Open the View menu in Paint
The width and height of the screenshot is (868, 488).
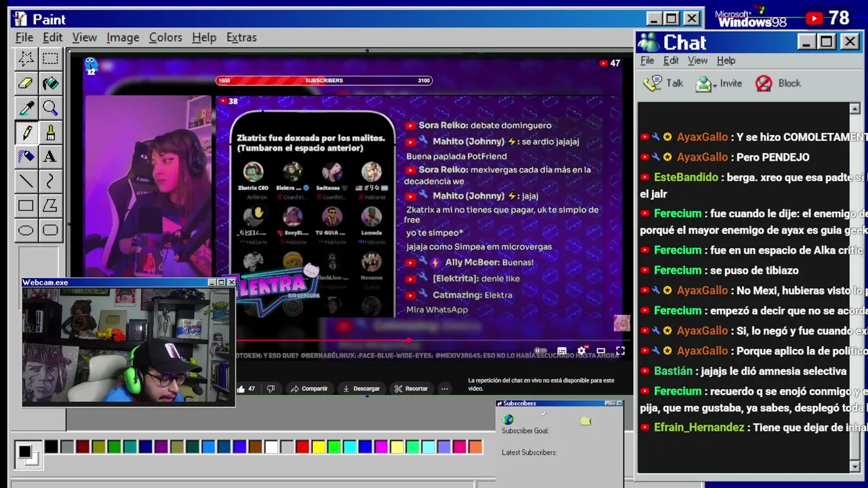[85, 37]
